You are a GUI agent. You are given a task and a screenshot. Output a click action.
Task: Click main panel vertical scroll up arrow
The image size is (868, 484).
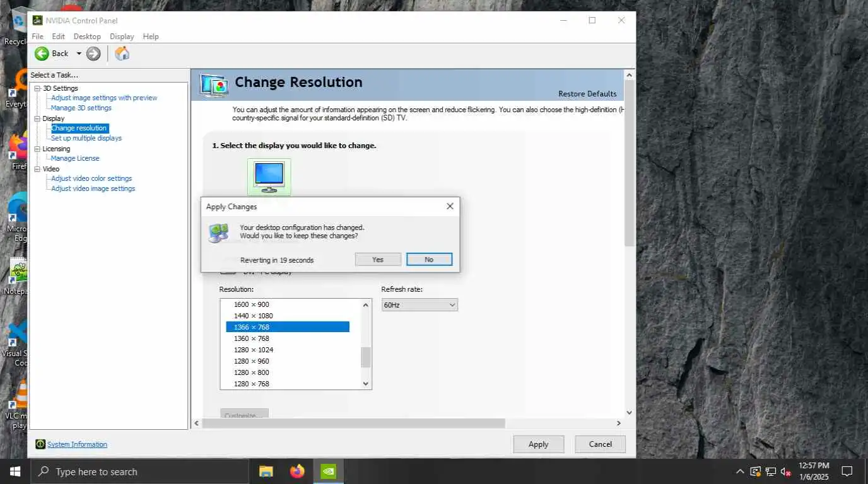pos(629,75)
